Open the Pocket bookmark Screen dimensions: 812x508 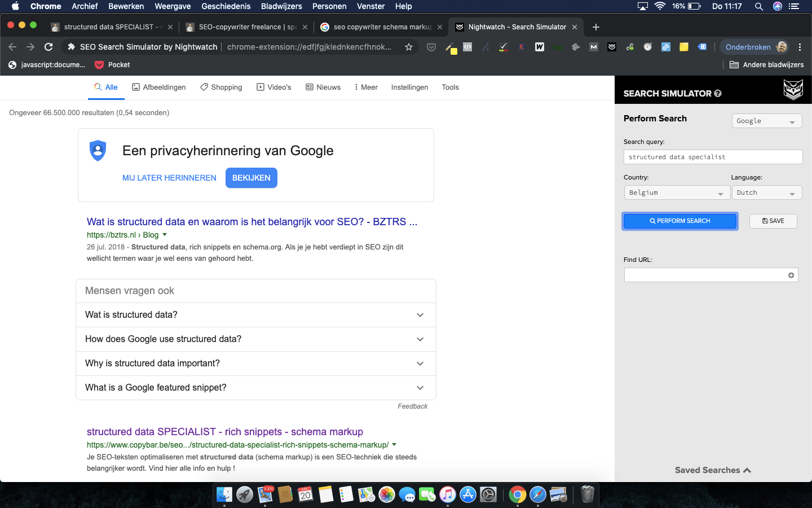tap(112, 65)
